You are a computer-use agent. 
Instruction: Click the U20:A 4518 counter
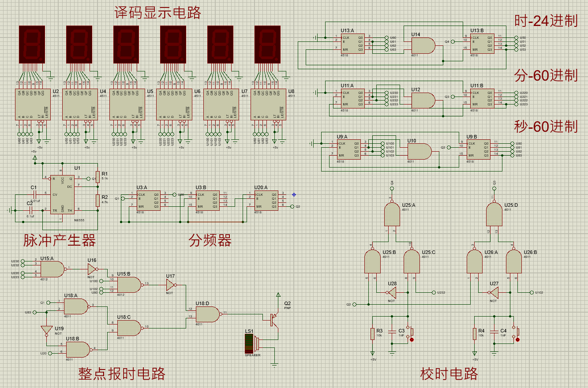click(266, 201)
